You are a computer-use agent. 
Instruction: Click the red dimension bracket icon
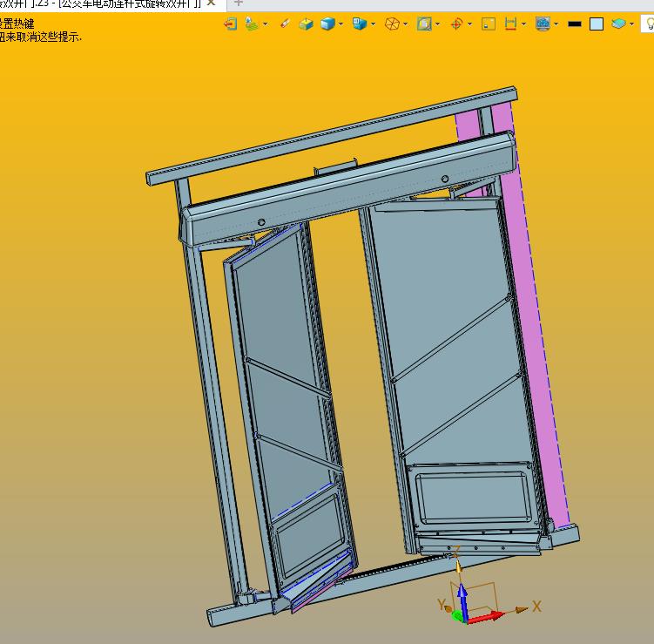511,24
